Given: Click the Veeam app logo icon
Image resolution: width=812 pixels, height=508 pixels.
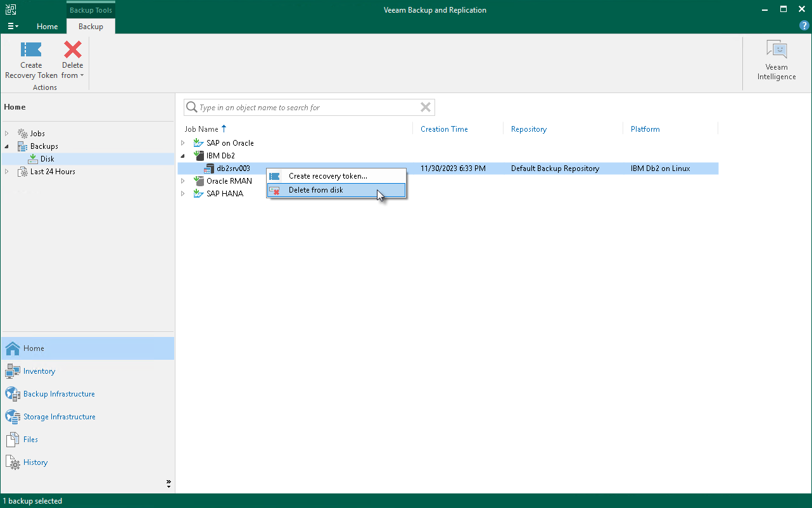Looking at the screenshot, I should [11, 10].
